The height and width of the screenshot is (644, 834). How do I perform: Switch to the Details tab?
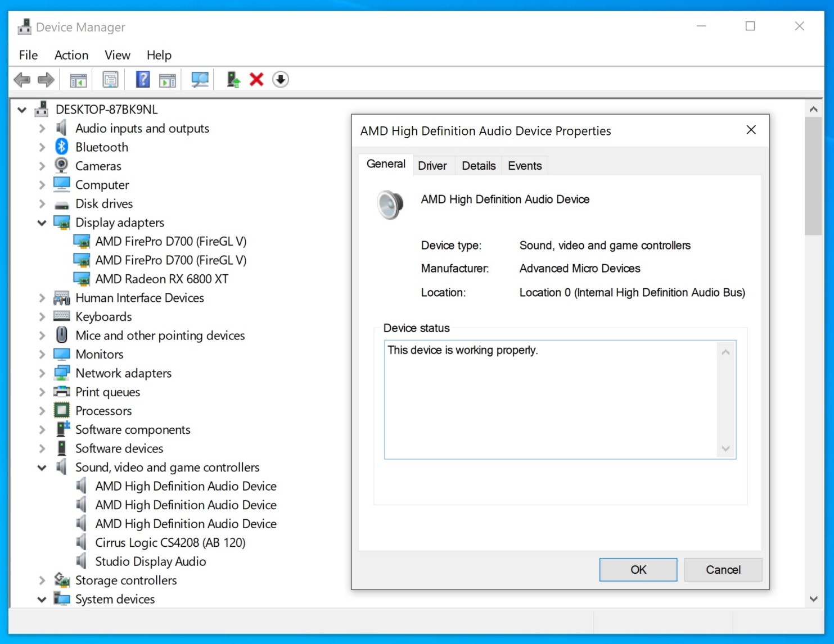click(479, 166)
